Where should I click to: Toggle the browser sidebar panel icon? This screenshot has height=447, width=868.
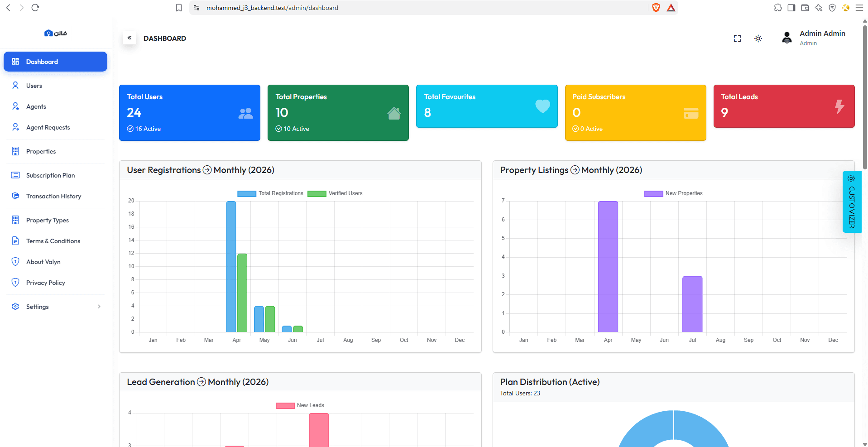(791, 8)
